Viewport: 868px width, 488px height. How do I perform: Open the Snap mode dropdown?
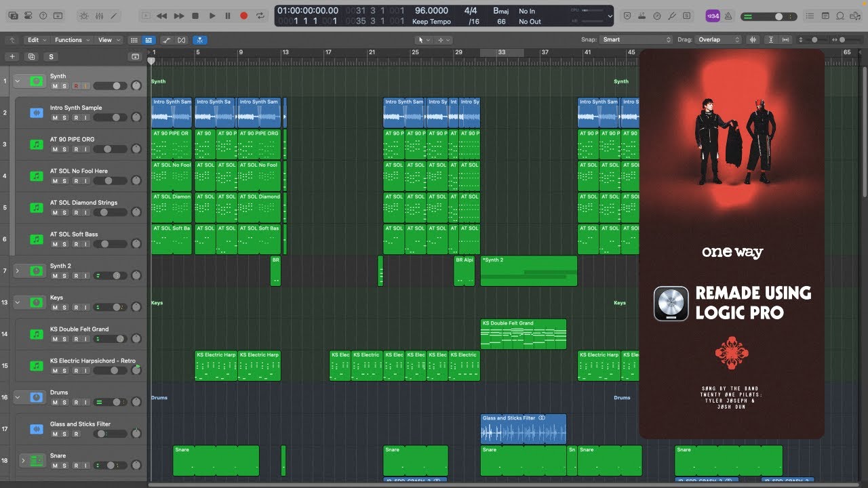point(636,40)
